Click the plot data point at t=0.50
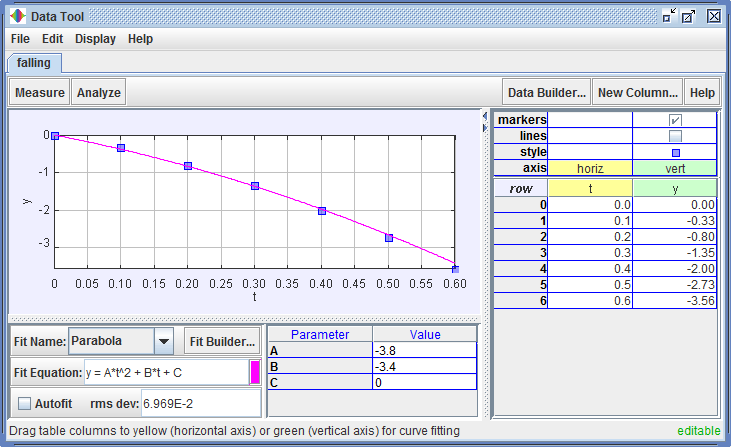 click(389, 238)
